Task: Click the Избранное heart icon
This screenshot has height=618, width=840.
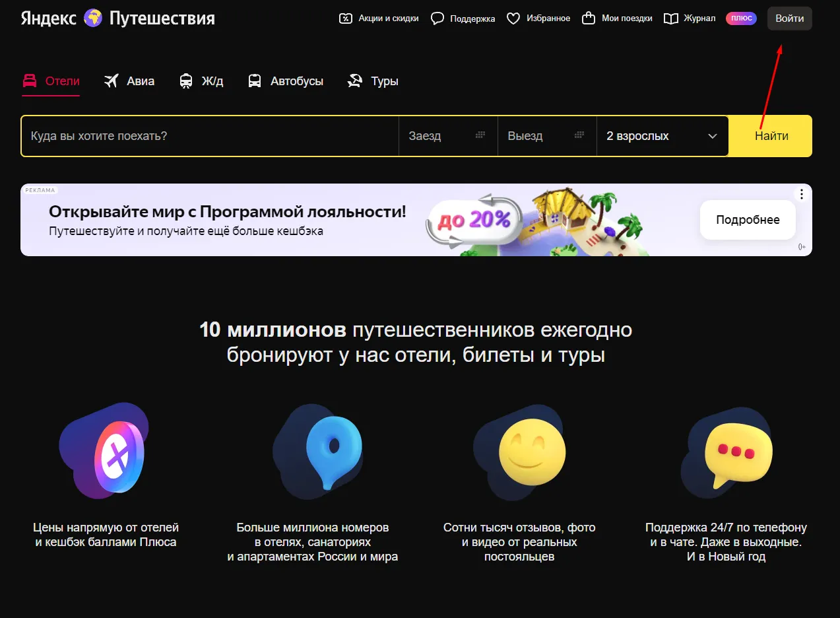Action: point(513,18)
